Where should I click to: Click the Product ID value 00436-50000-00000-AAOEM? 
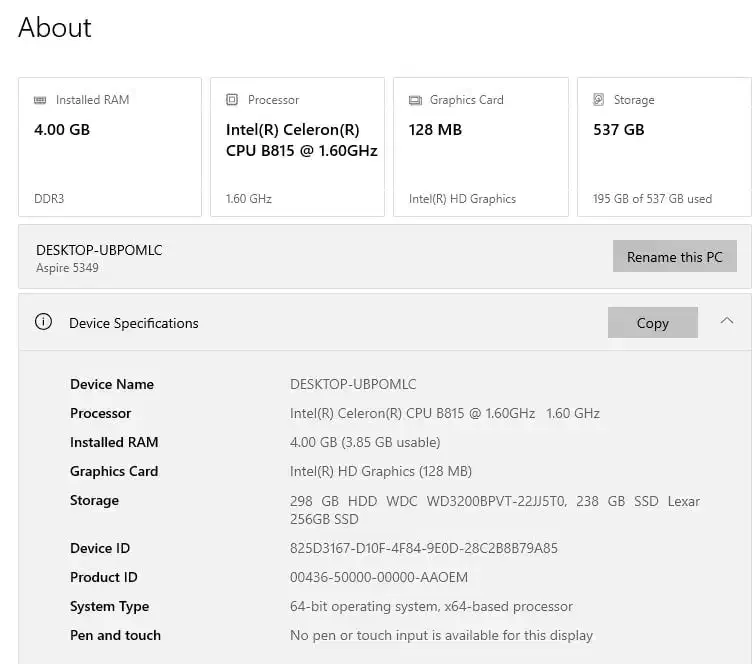pyautogui.click(x=378, y=577)
